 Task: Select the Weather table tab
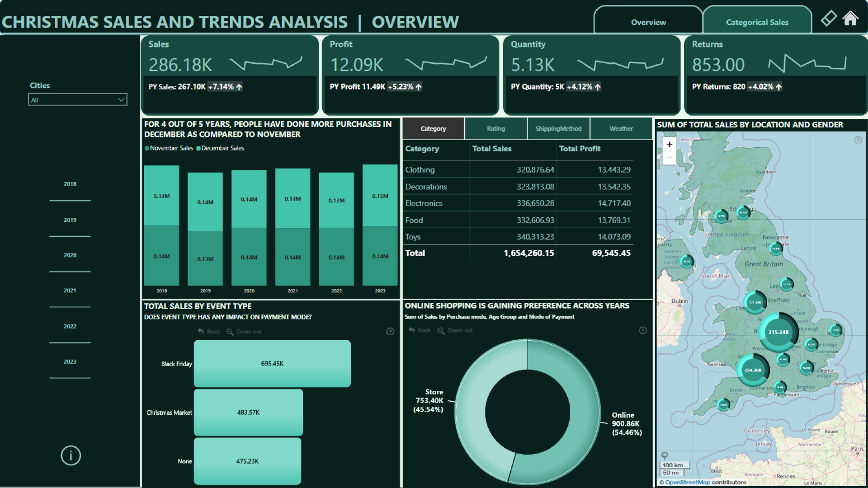(621, 129)
